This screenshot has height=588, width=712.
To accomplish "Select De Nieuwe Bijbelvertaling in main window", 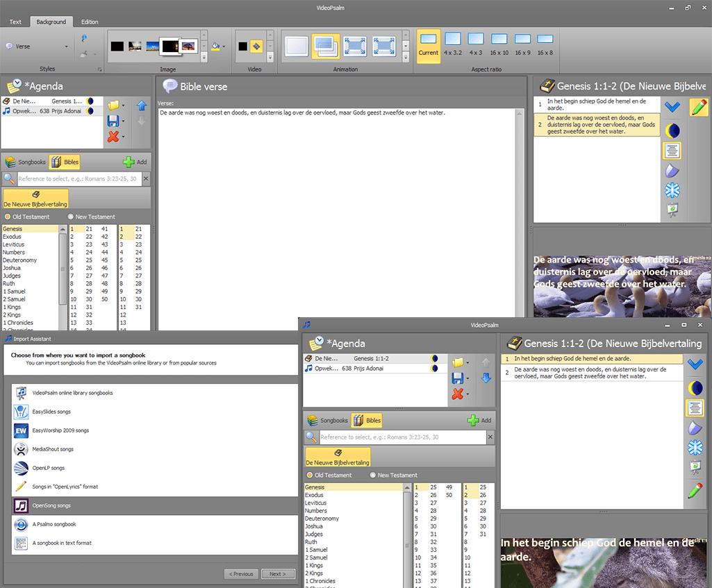I will point(35,199).
